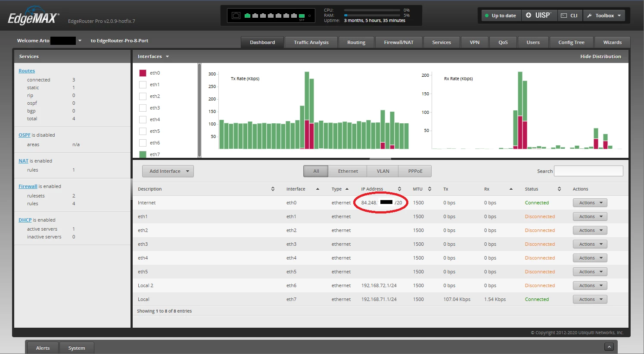Open the System bottom tab
The image size is (644, 354).
77,348
